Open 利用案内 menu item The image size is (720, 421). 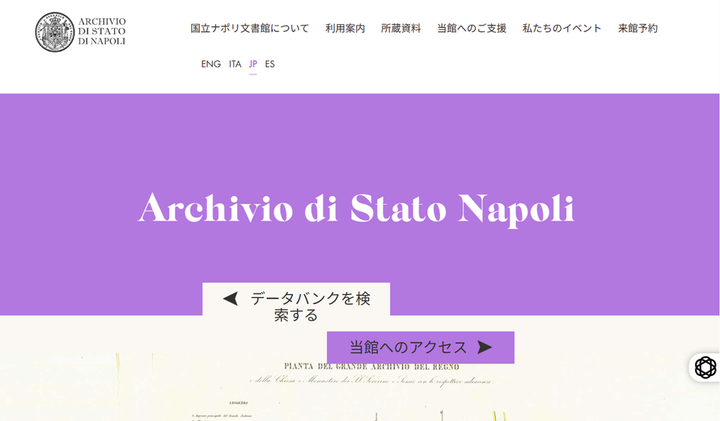pyautogui.click(x=345, y=28)
